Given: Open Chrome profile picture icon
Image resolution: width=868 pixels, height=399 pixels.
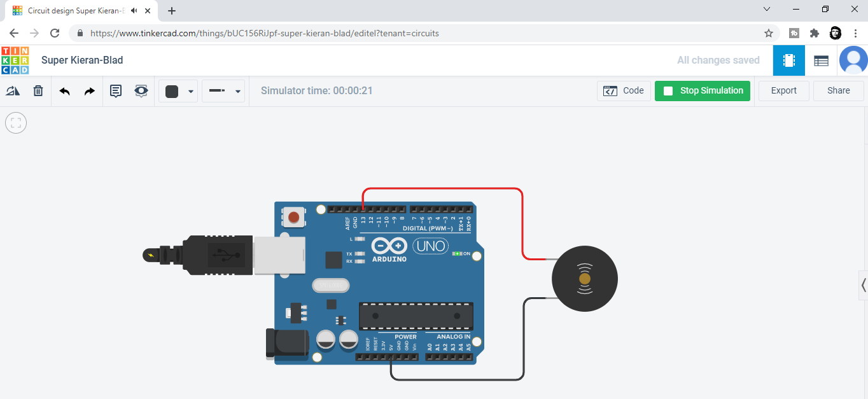Looking at the screenshot, I should (x=836, y=33).
